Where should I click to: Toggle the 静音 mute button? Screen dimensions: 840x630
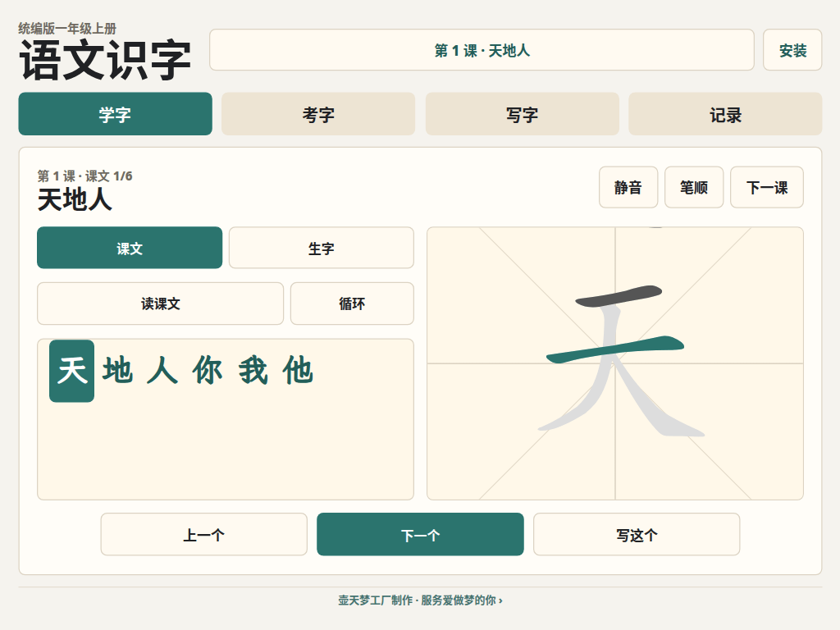[x=628, y=187]
